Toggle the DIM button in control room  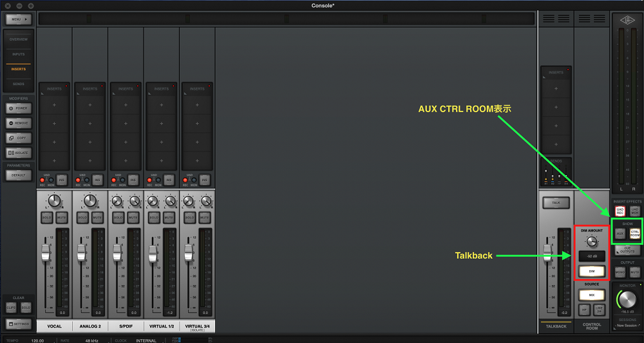pos(592,271)
